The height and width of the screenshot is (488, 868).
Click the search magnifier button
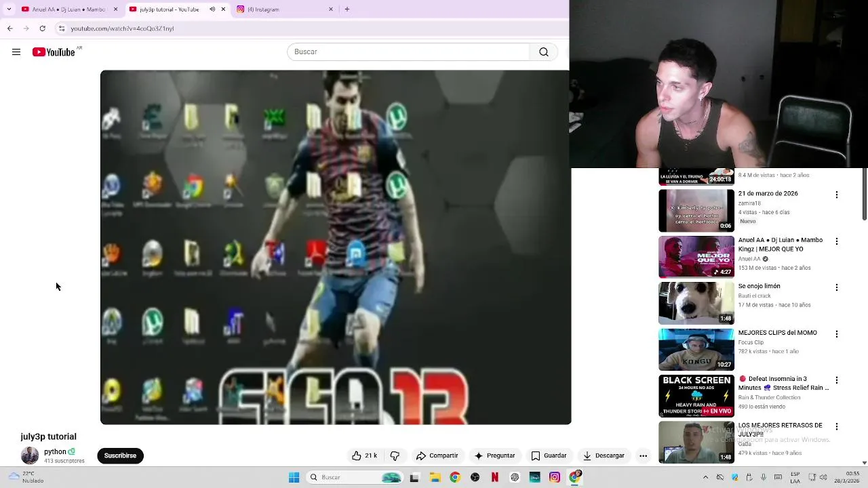(x=544, y=52)
